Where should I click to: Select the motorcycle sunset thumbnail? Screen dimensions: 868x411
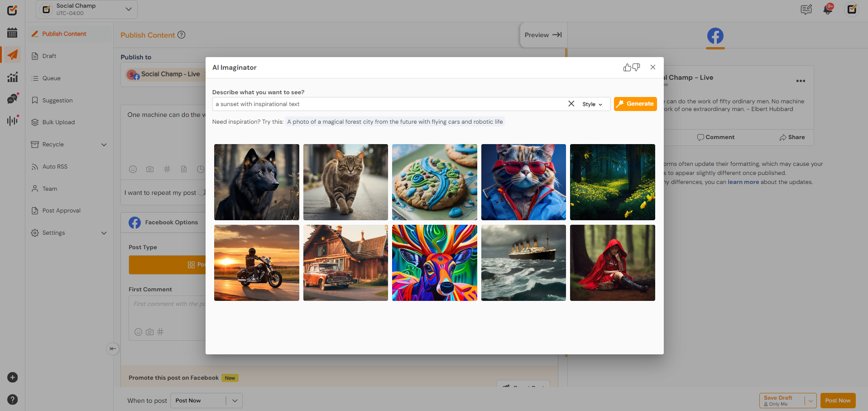[257, 263]
